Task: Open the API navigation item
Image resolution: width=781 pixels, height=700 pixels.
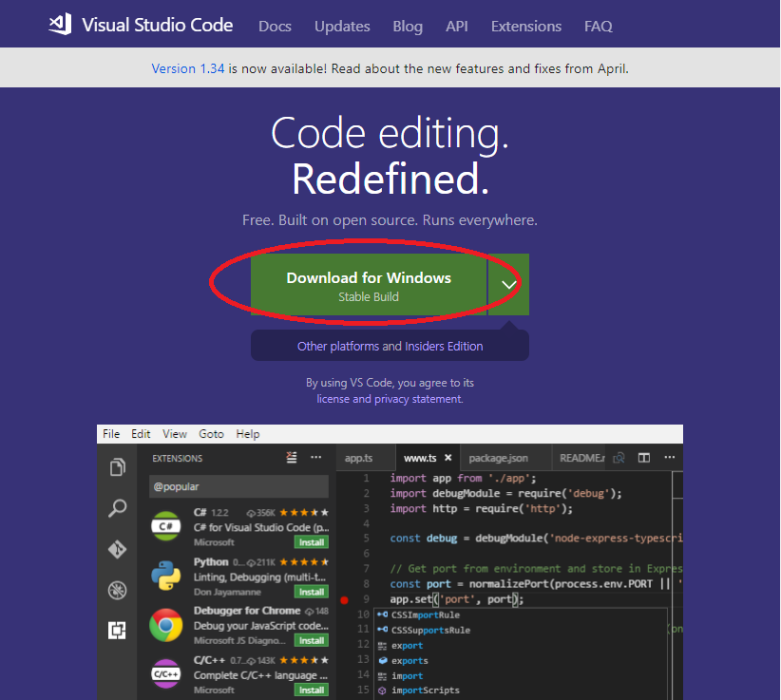Action: point(457,26)
